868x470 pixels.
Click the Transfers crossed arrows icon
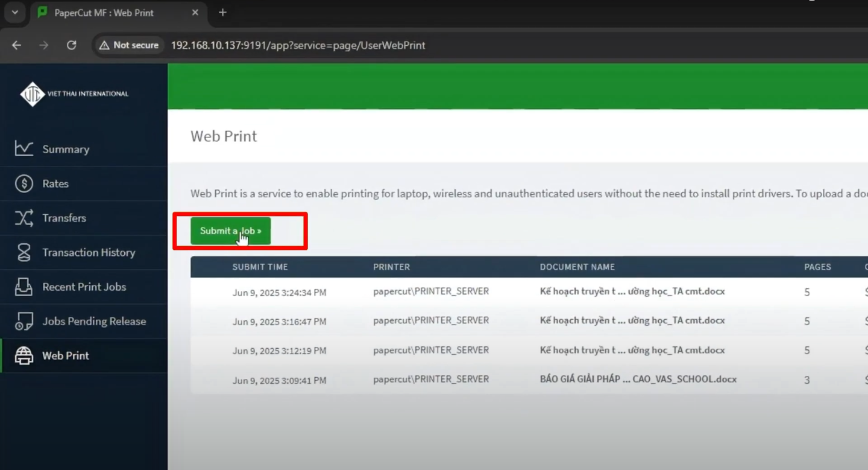24,218
